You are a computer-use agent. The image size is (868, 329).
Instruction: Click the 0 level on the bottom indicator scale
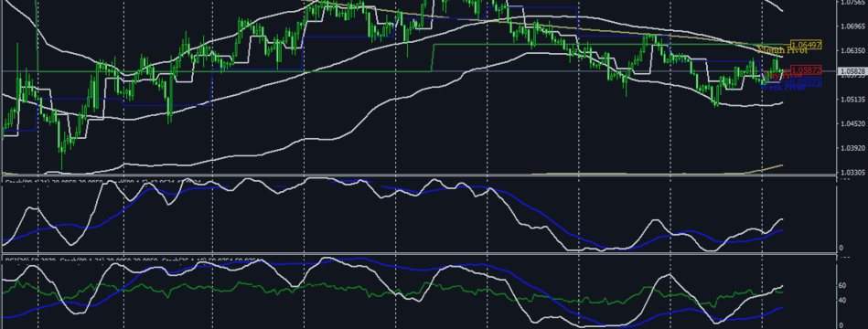coord(841,325)
